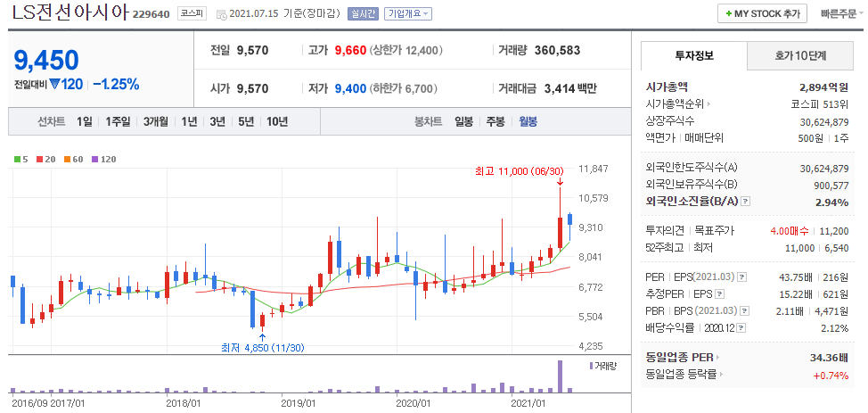Click the LS전선아시아 stock title
The width and height of the screenshot is (868, 413).
pos(70,14)
